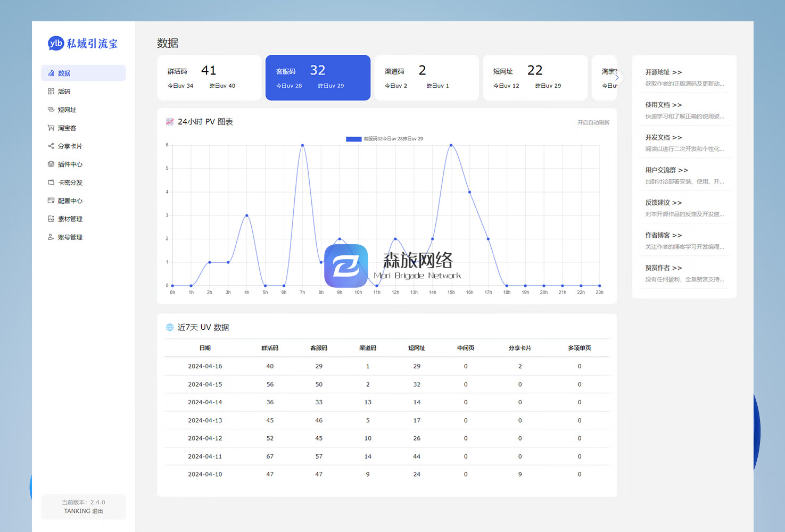
Task: Click the 素材管理 image icon in sidebar
Action: [x=51, y=219]
